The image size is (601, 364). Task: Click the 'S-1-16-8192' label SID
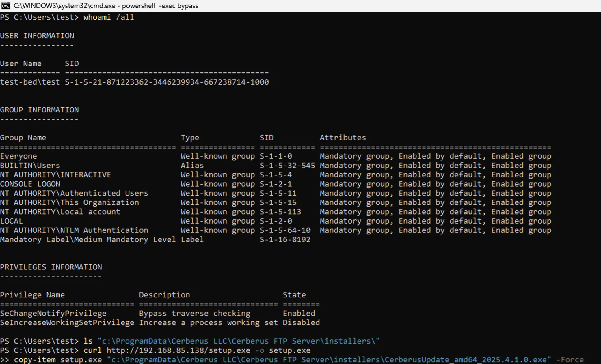[285, 240]
